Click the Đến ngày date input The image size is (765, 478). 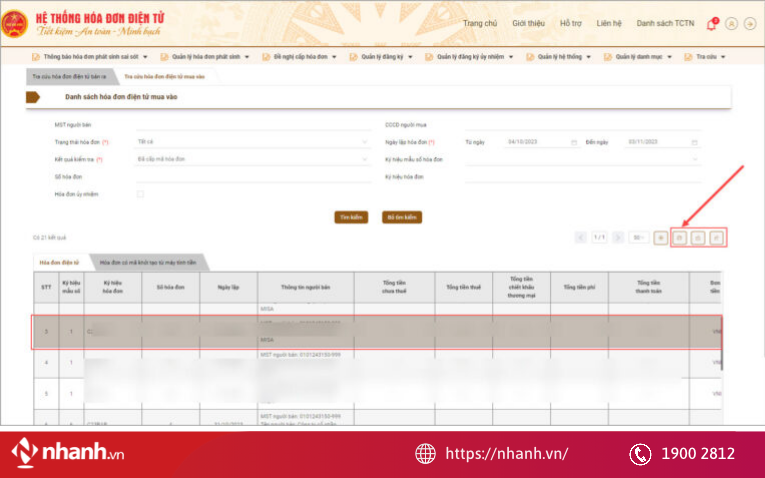point(663,142)
